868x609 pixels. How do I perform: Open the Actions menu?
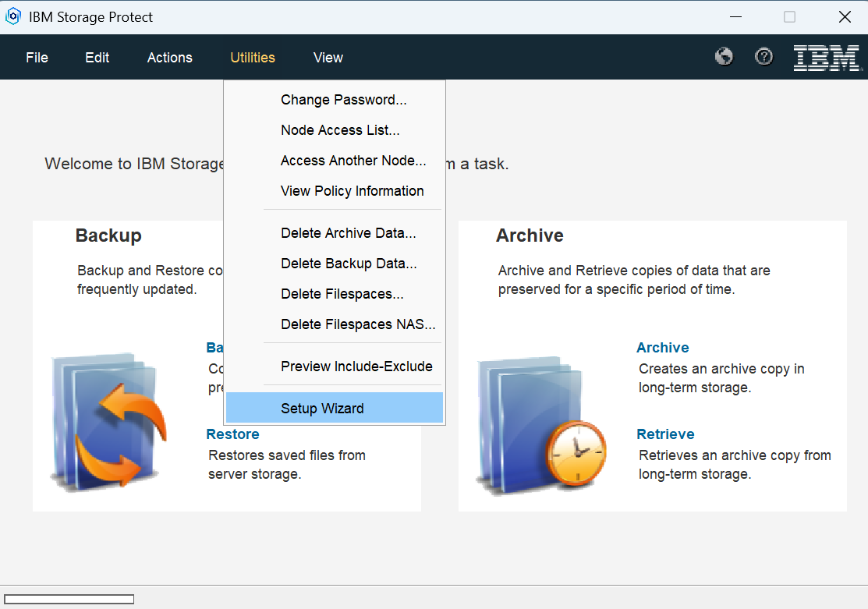pyautogui.click(x=170, y=58)
